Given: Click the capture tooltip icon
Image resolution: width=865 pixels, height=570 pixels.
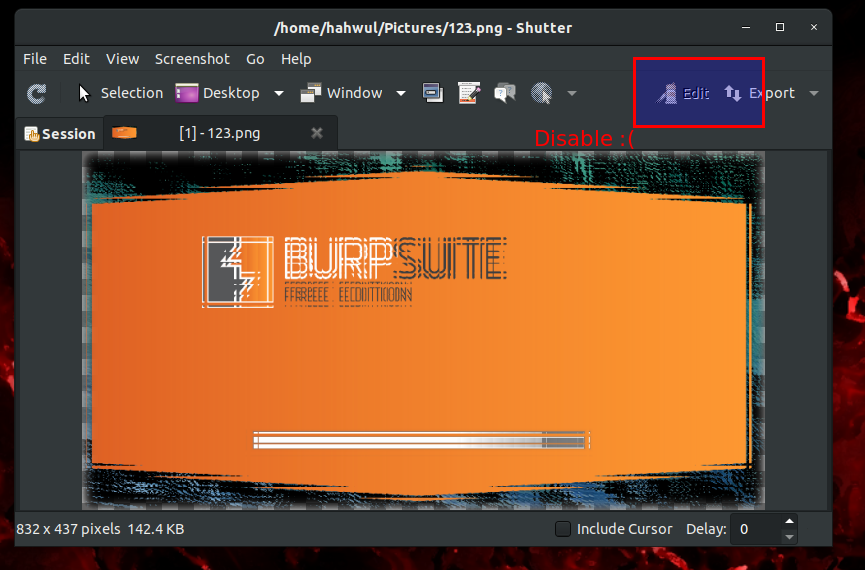Looking at the screenshot, I should click(x=505, y=93).
